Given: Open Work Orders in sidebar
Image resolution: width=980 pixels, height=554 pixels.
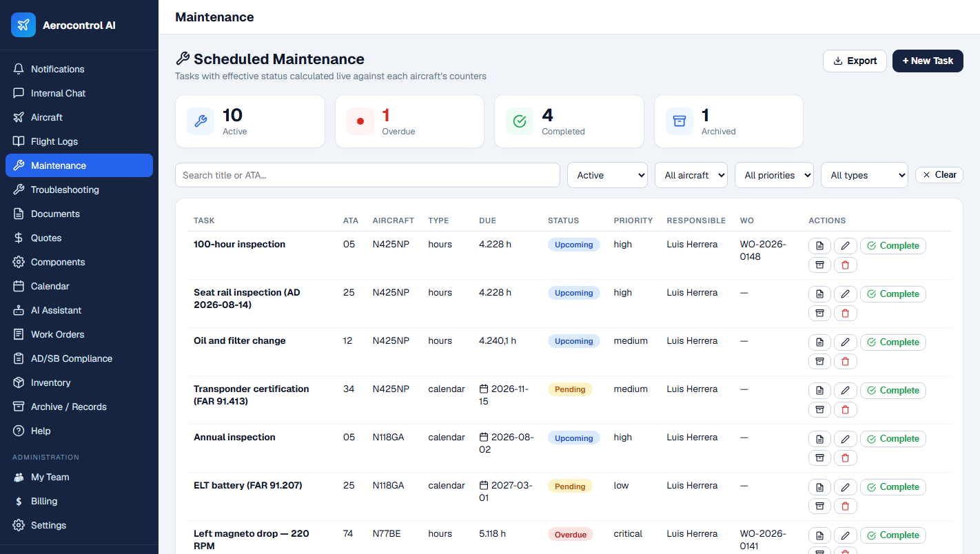Looking at the screenshot, I should (79, 334).
